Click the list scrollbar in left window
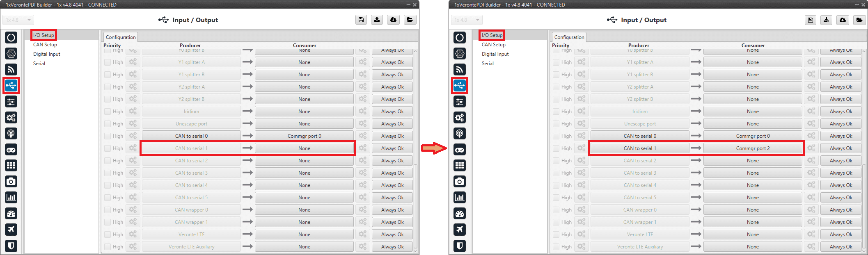 coord(415,206)
